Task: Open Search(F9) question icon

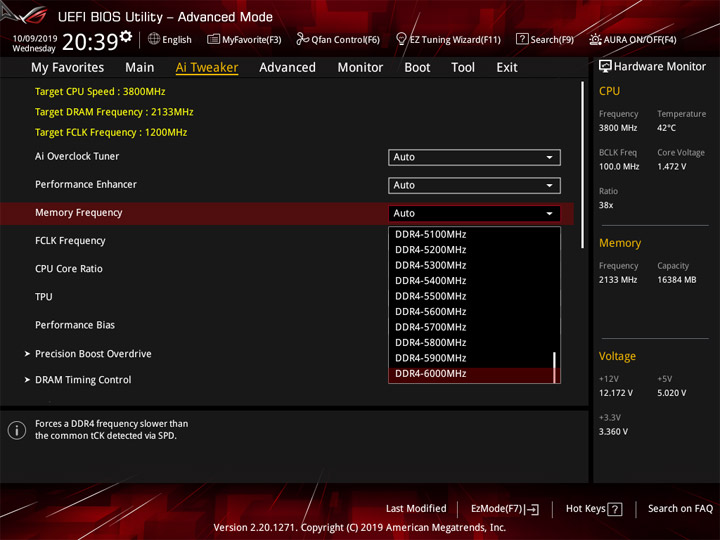Action: pyautogui.click(x=522, y=39)
